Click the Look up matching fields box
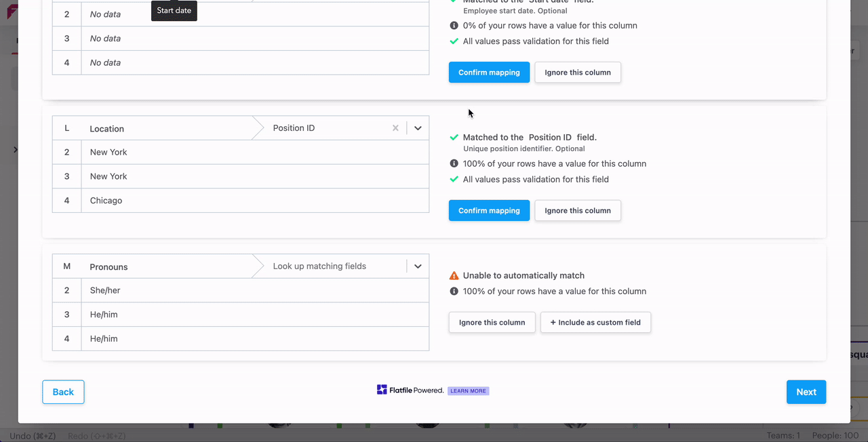The width and height of the screenshot is (868, 442). (x=328, y=266)
